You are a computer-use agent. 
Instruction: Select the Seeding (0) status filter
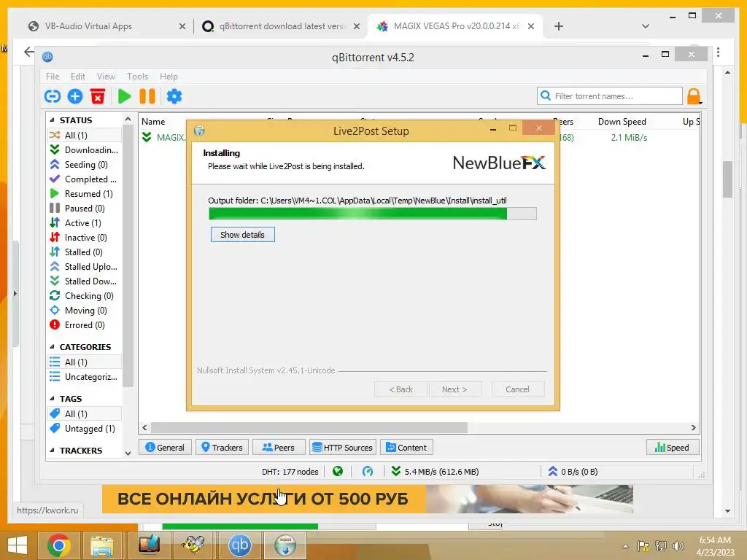click(x=85, y=165)
